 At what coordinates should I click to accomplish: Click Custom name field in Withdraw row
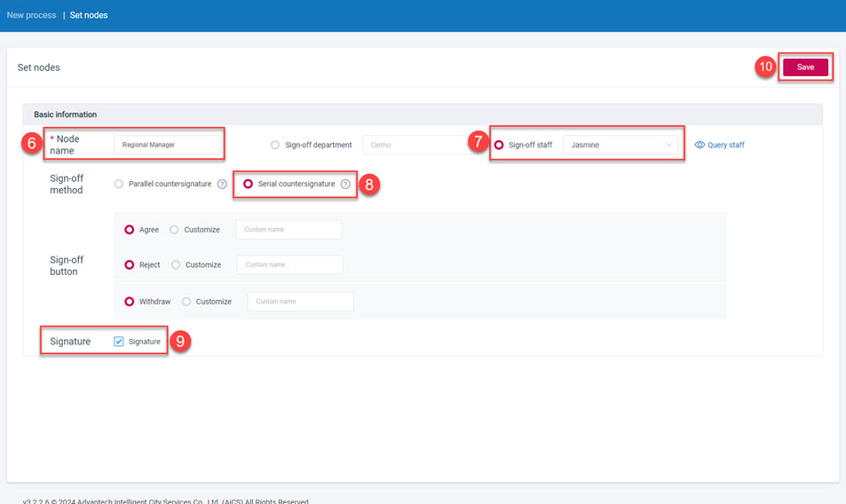click(300, 302)
